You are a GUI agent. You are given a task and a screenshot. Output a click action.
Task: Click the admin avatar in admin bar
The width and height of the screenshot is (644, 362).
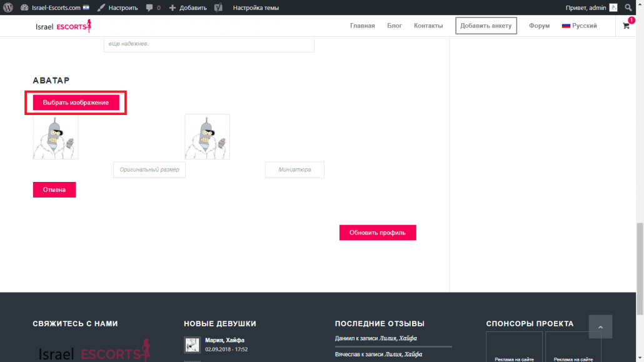(x=613, y=8)
